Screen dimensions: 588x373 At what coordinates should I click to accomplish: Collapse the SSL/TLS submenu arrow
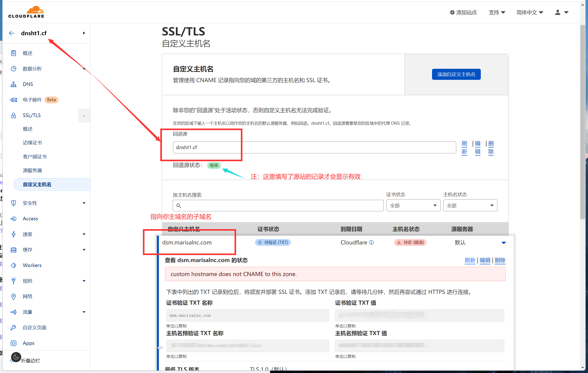click(x=84, y=116)
